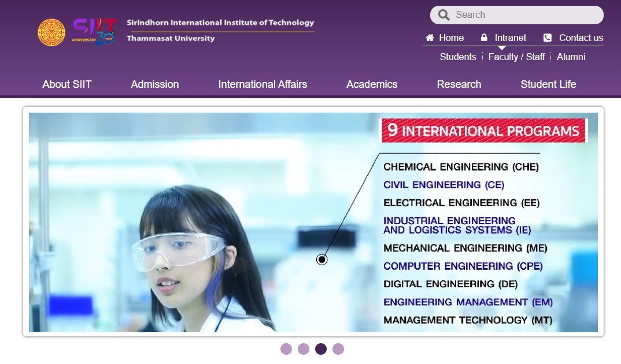The height and width of the screenshot is (364, 621).
Task: Select the Faculty / Staff link
Action: click(x=516, y=57)
